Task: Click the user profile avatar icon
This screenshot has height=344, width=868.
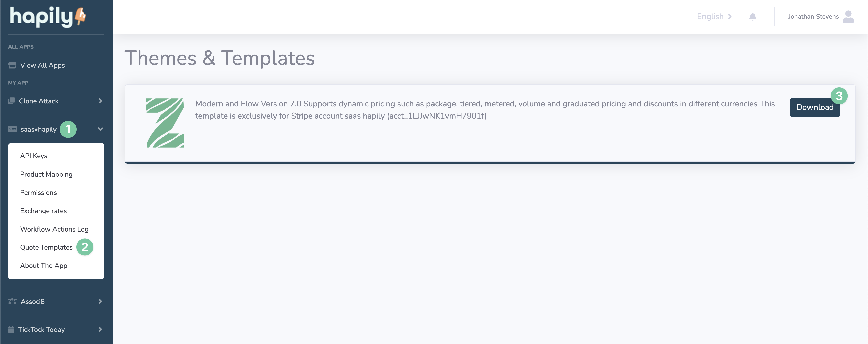Action: (x=848, y=16)
